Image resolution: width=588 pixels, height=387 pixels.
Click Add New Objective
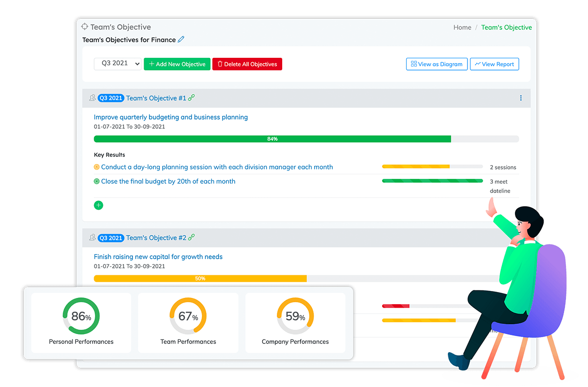177,64
